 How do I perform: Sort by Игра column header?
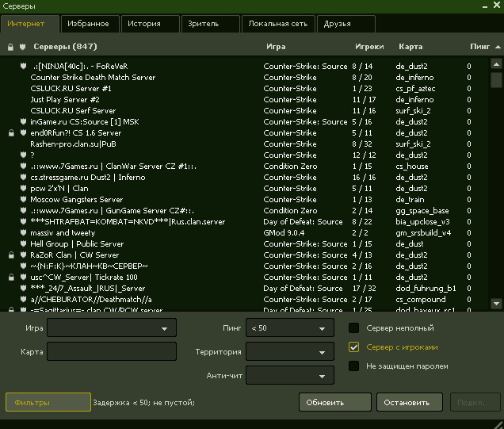click(x=276, y=47)
